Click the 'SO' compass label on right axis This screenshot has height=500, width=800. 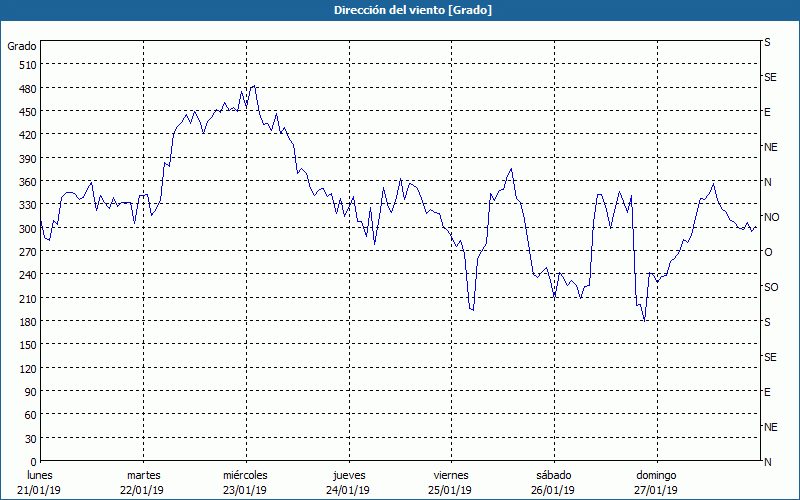[x=771, y=288]
